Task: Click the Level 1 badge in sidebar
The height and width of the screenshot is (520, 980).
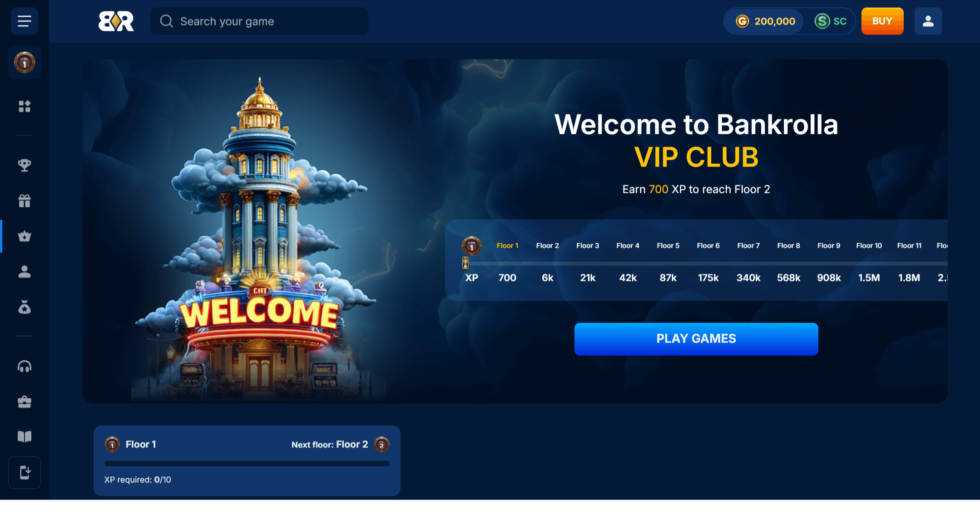Action: [25, 63]
